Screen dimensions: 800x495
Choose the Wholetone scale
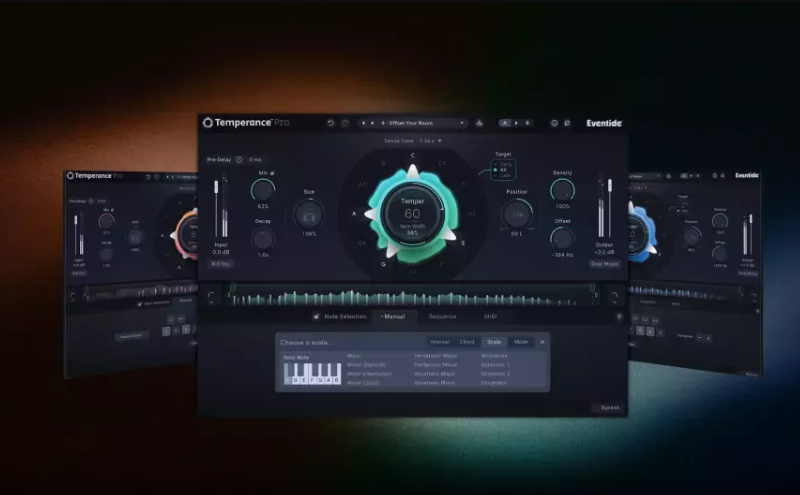494,356
